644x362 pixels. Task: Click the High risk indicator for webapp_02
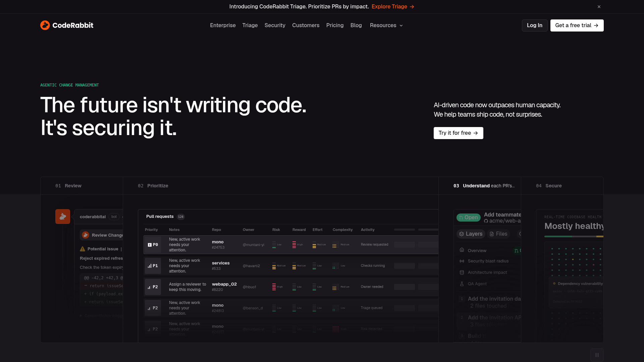(x=278, y=287)
